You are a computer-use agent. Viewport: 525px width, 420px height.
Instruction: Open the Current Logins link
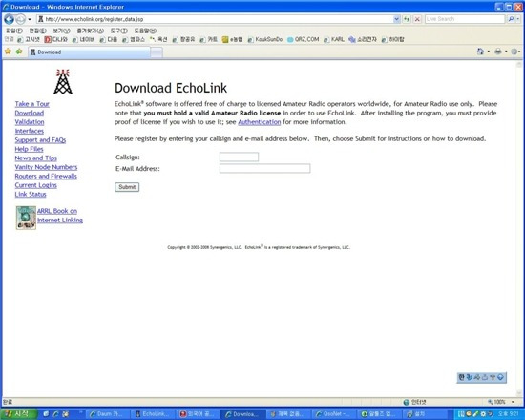[x=36, y=185]
